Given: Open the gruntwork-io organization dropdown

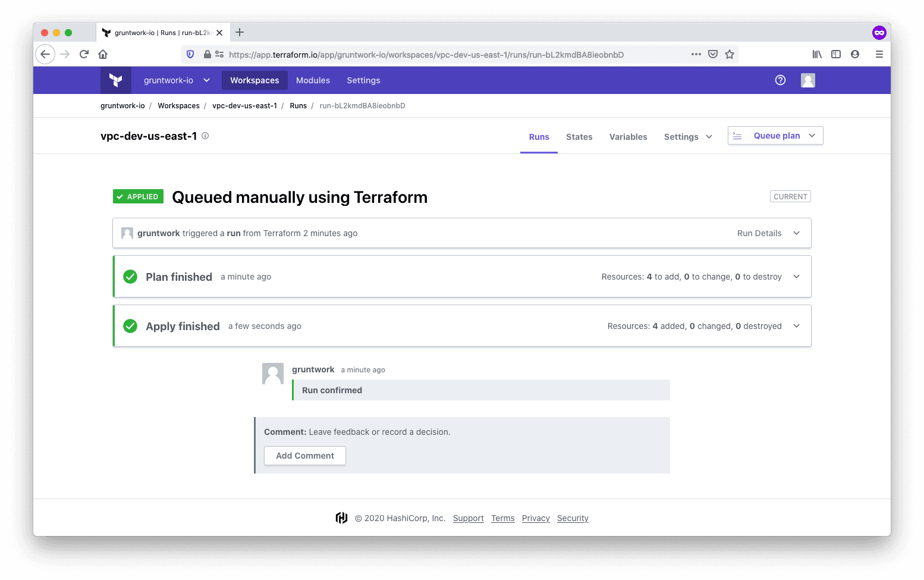Looking at the screenshot, I should 177,80.
